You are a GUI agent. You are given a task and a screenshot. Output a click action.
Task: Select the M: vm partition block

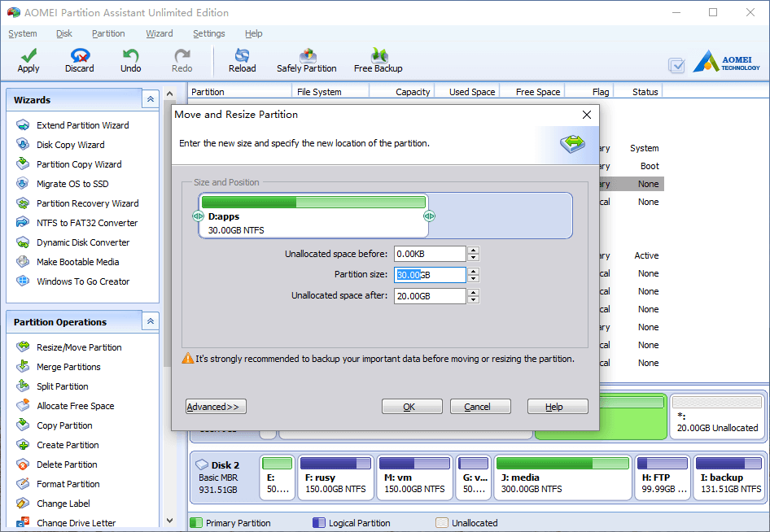click(x=414, y=477)
